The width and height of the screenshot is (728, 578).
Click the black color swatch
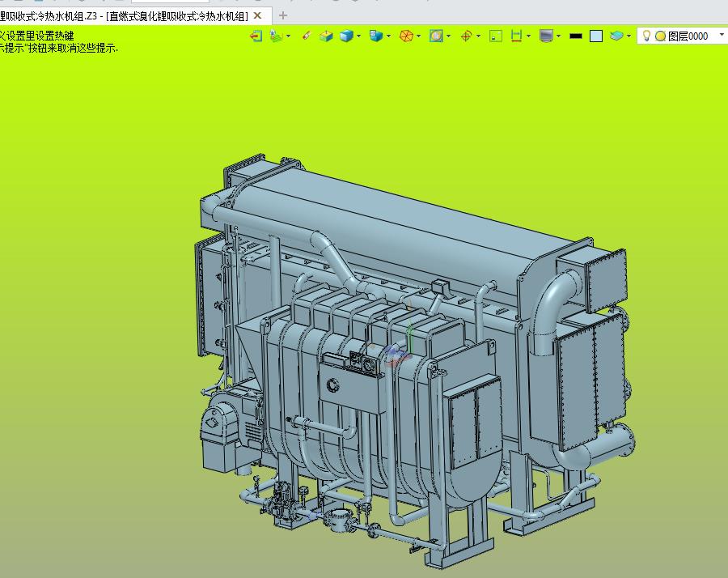(576, 36)
